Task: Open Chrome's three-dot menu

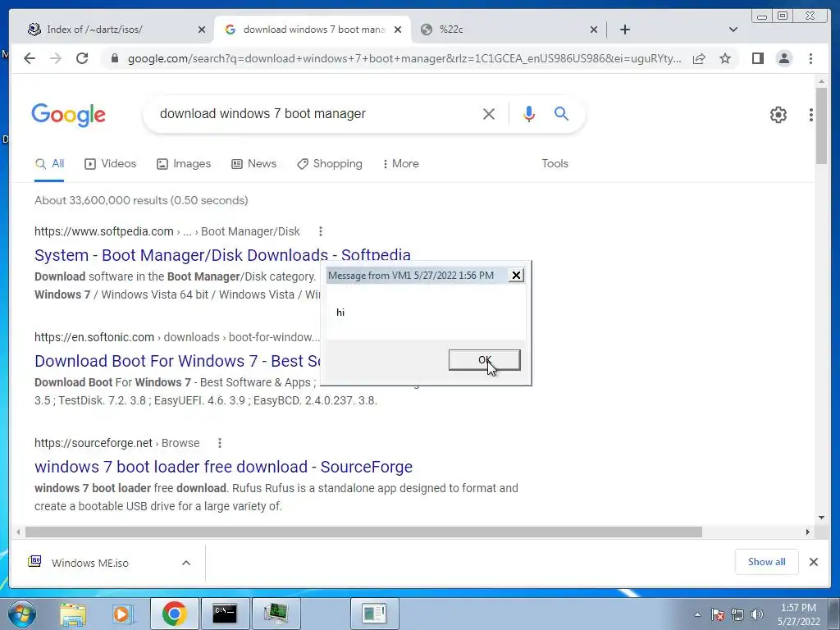Action: pyautogui.click(x=811, y=58)
